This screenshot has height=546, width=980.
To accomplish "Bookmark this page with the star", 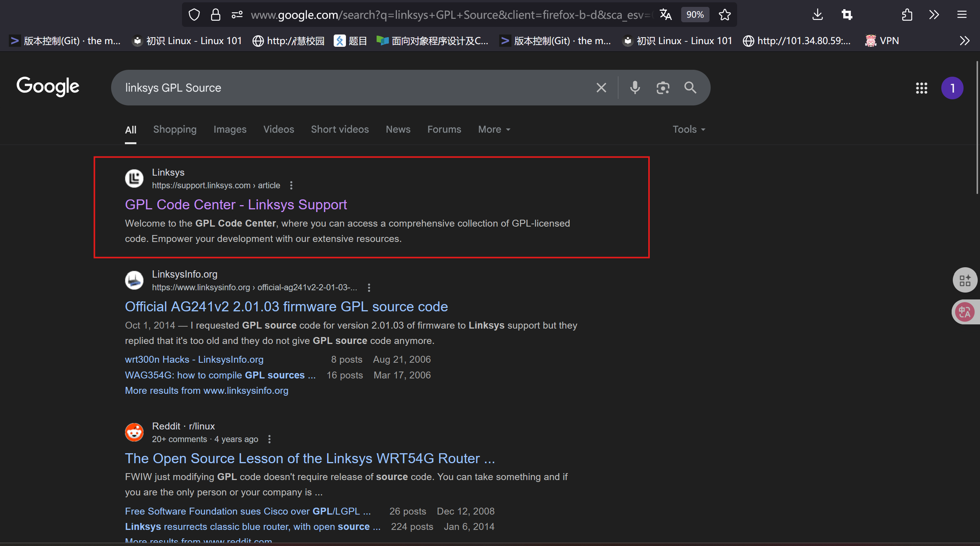I will (724, 15).
